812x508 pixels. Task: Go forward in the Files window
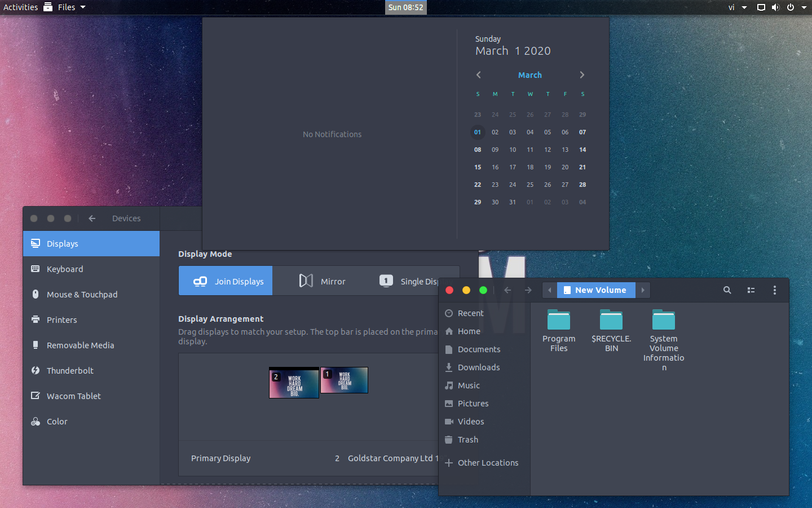coord(528,290)
